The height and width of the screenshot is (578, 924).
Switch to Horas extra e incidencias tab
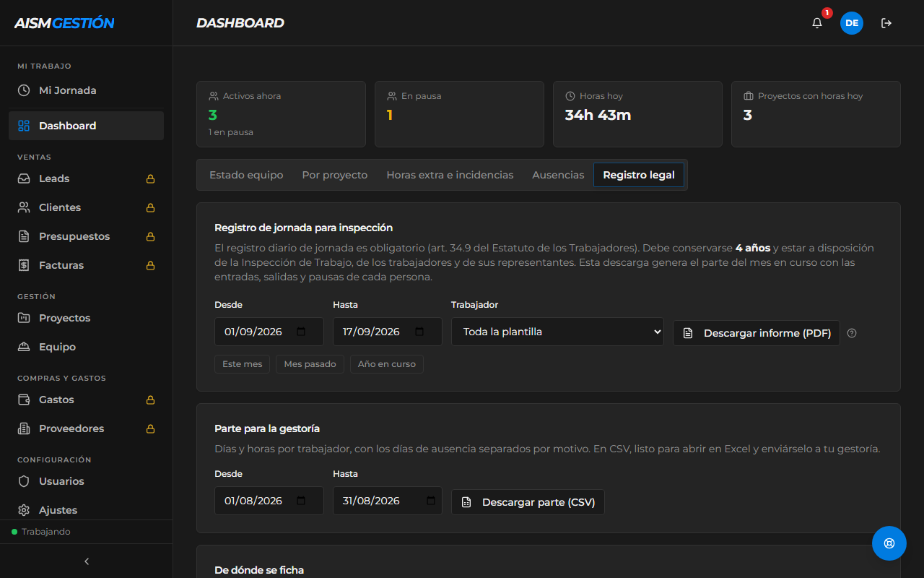[x=450, y=175]
